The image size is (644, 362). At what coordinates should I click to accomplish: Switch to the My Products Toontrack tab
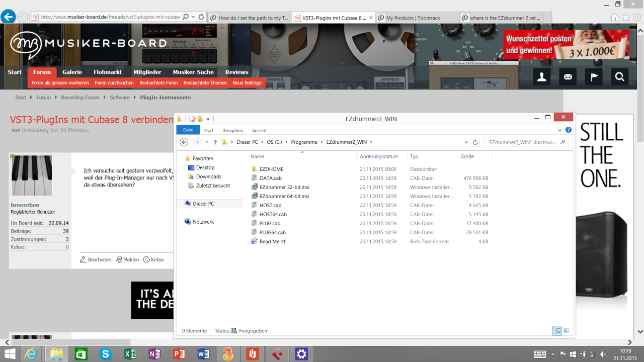[x=417, y=18]
